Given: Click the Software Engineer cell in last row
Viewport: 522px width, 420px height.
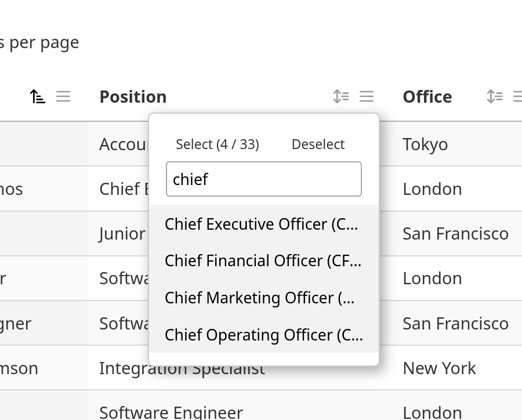Looking at the screenshot, I should point(171,412).
